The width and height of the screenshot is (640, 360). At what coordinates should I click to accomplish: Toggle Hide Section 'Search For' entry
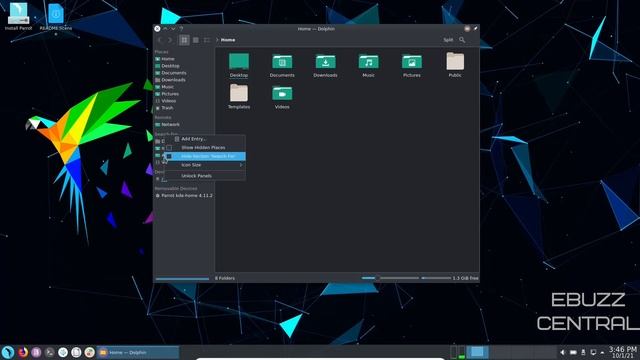[205, 156]
